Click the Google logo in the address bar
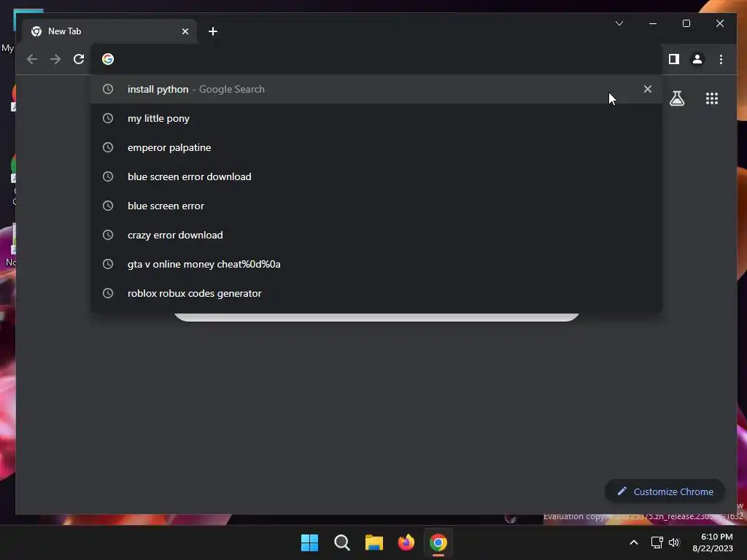Viewport: 747px width, 560px height. pos(108,59)
